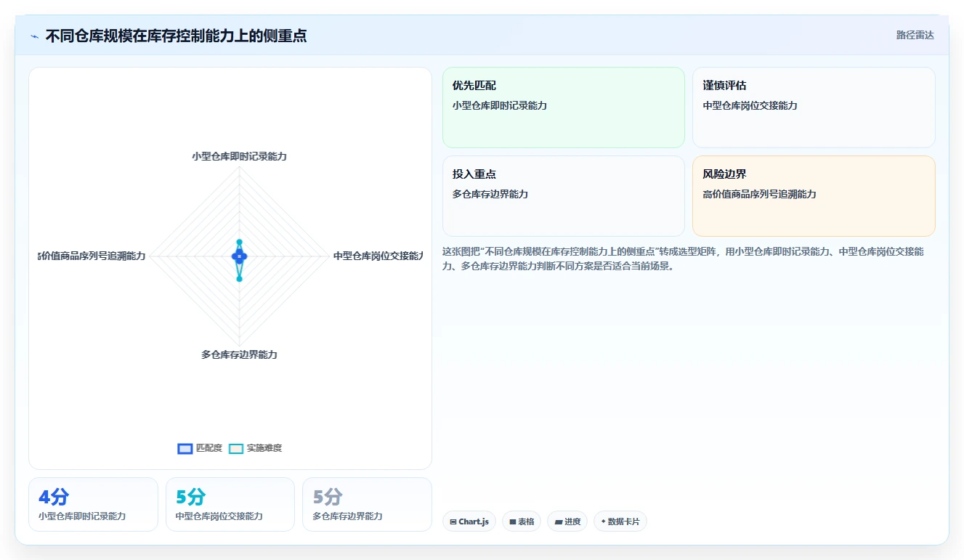Open the 优先匹配 card
This screenshot has height=560, width=964.
(564, 107)
